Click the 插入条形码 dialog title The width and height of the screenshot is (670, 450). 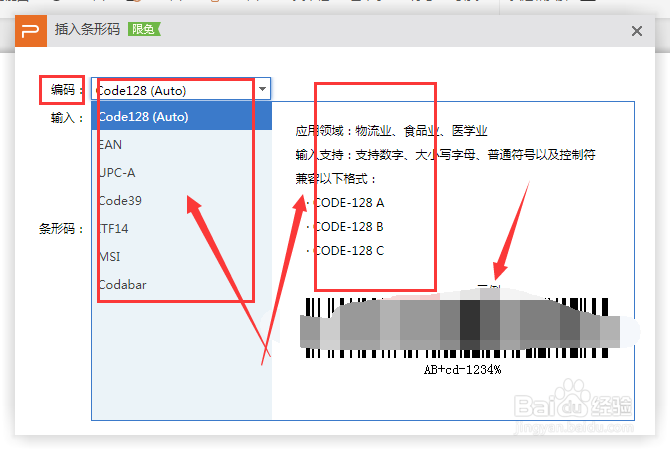[x=87, y=29]
